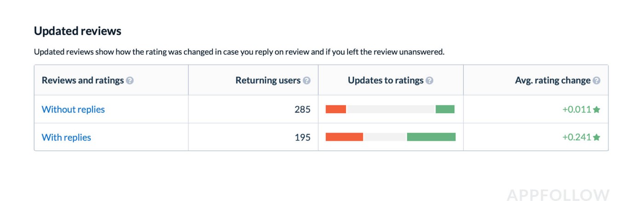
Task: Click green bar segment in Without replies row
Action: coord(445,109)
